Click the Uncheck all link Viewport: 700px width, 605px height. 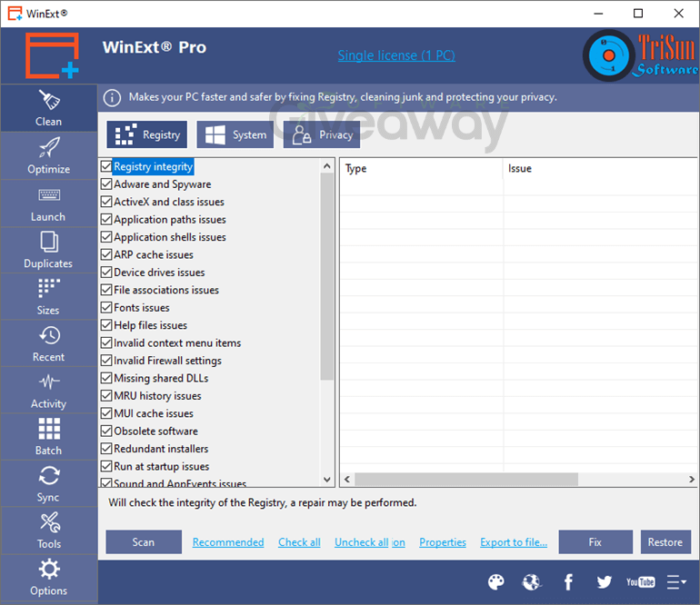(362, 542)
